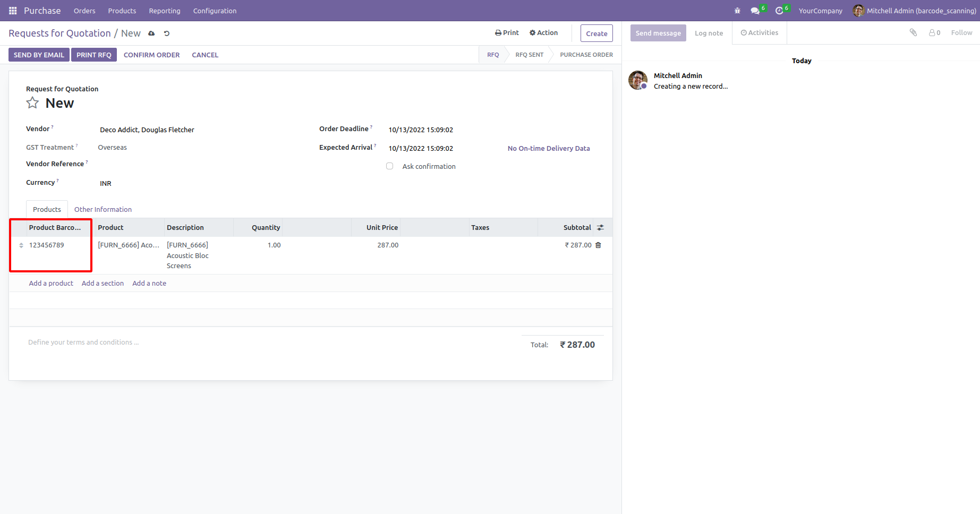Click the unit price cell 287.00

(x=376, y=255)
